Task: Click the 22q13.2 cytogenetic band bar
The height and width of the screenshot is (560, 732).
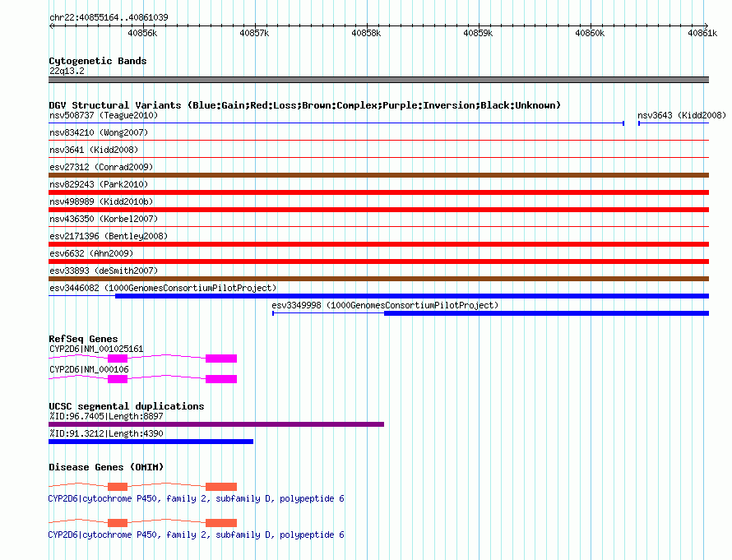Action: pyautogui.click(x=378, y=80)
